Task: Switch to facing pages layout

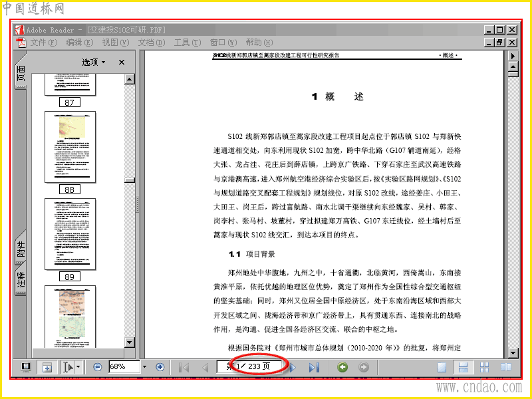Action: click(506, 367)
